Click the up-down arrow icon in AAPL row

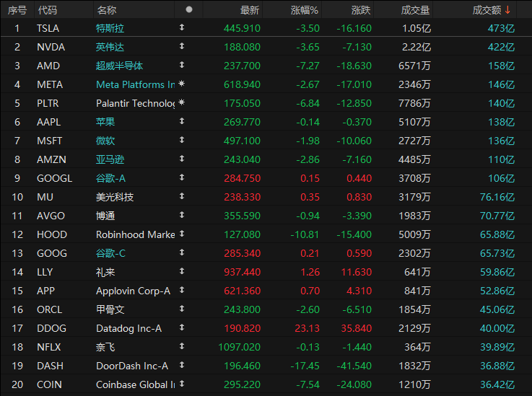pos(182,120)
